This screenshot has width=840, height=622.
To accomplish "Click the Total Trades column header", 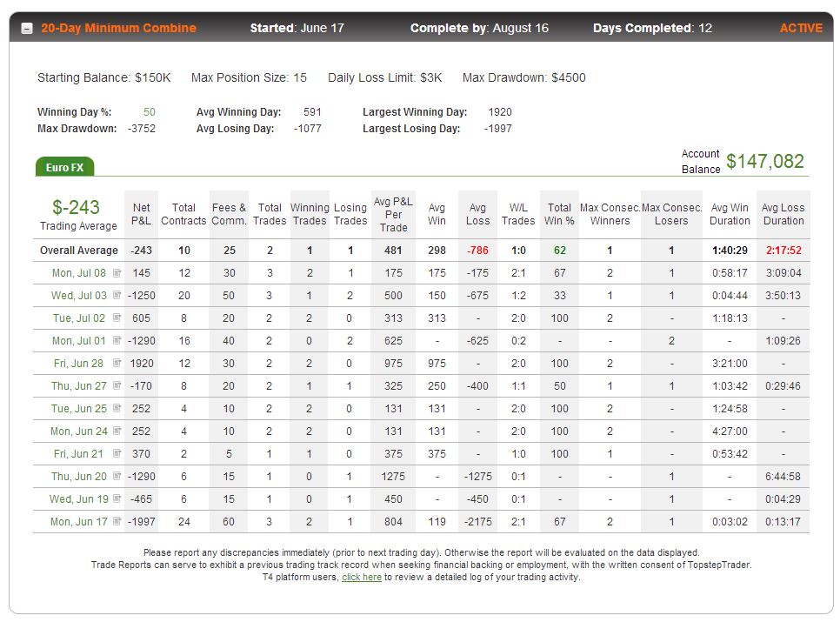I will click(x=270, y=214).
